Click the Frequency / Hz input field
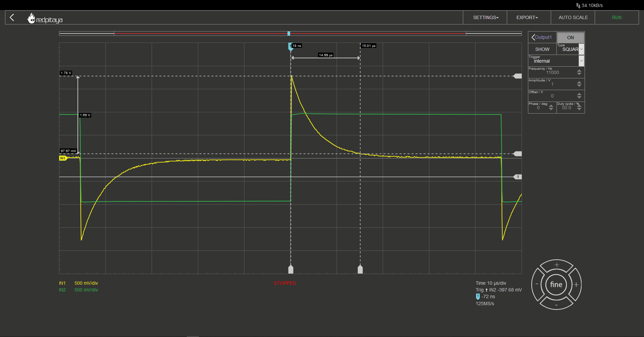644x337 pixels. [x=552, y=72]
